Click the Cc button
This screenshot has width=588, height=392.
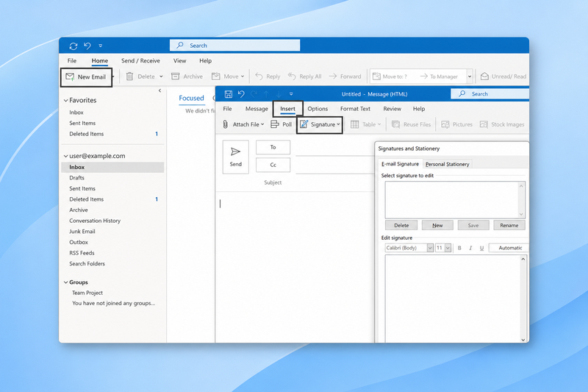click(x=273, y=165)
